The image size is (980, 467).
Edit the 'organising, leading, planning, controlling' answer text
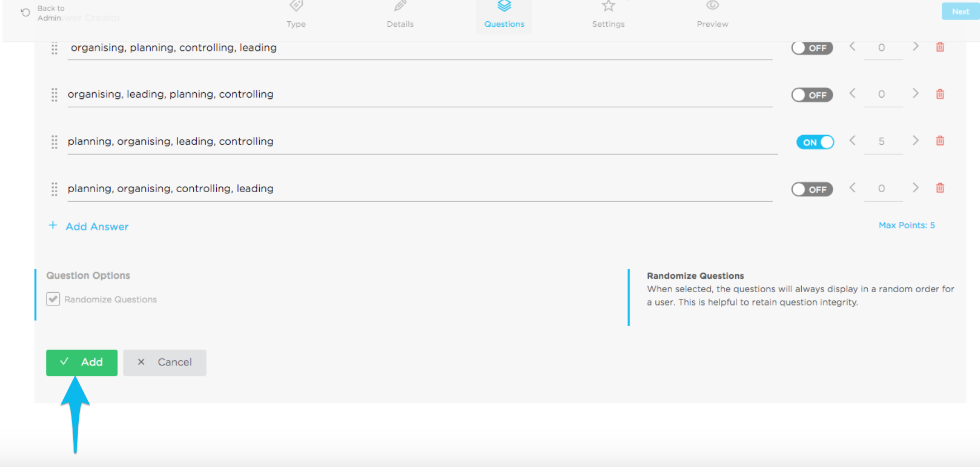tap(420, 94)
